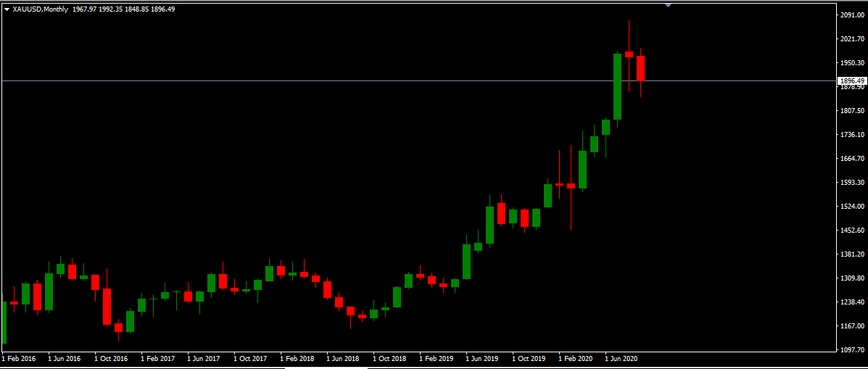
Task: Click the horizontal current price line
Action: coord(363,80)
